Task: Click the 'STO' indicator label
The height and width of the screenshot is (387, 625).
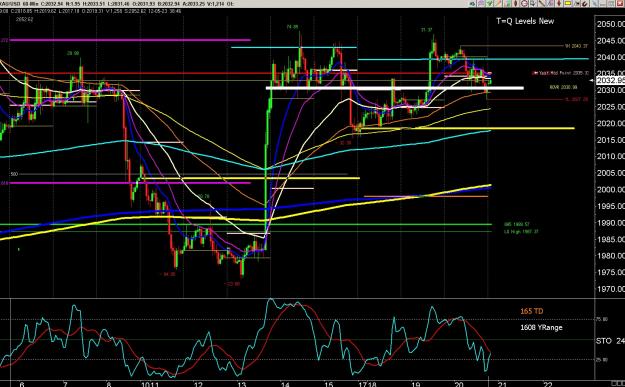Action: (x=603, y=341)
